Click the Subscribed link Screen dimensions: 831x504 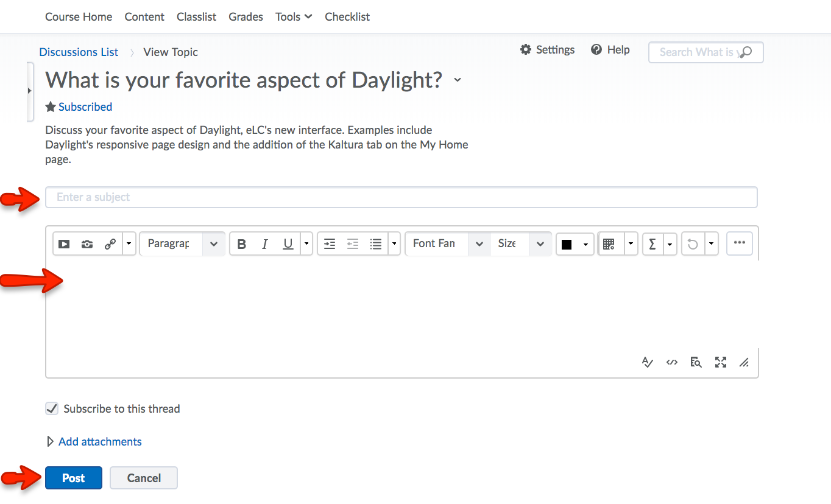[85, 107]
